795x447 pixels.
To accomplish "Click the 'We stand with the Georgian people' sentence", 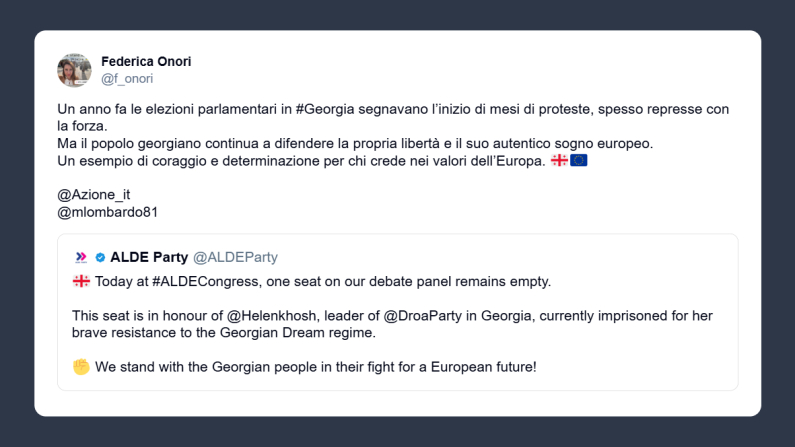I will point(315,367).
